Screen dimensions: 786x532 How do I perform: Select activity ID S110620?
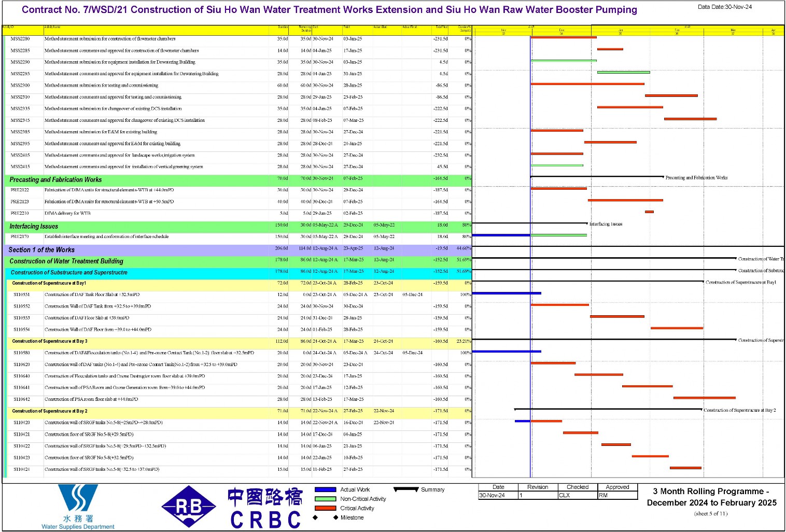22,365
